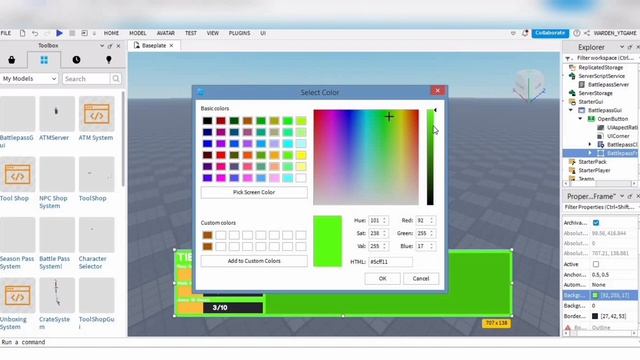640x360 pixels.
Task: Click the new file icon beside FILE
Action: 22,33
